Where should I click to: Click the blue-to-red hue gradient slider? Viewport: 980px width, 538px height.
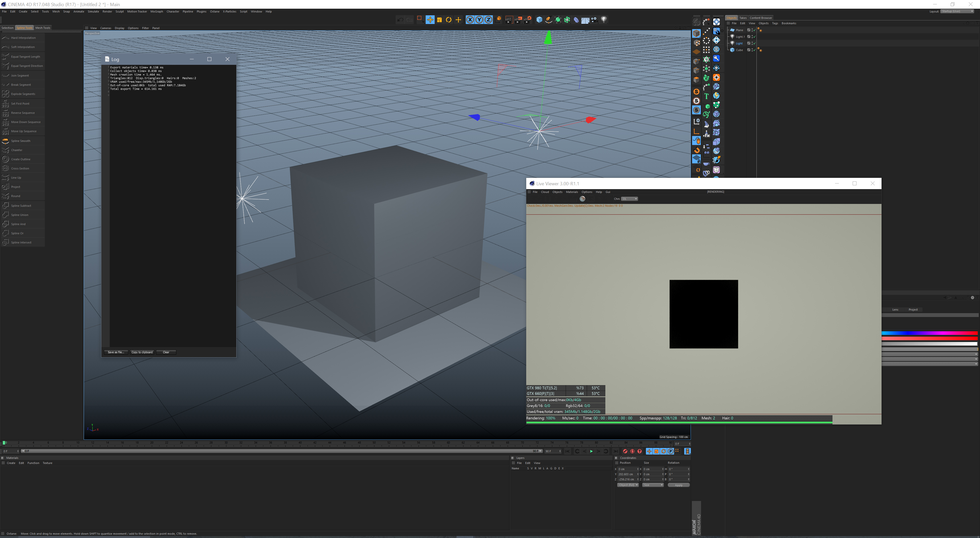pyautogui.click(x=929, y=333)
